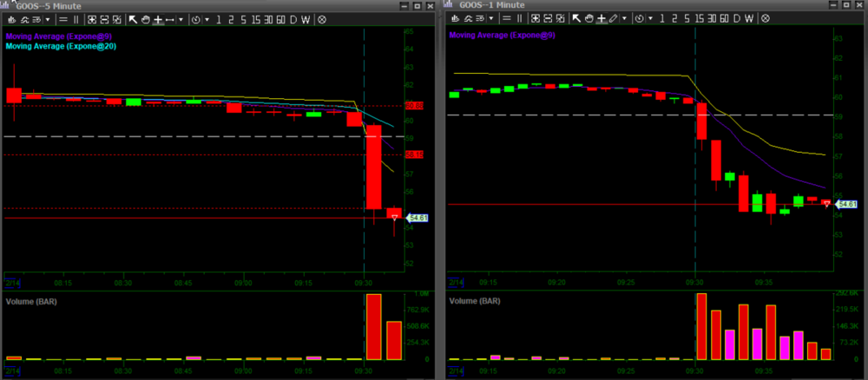
Task: Click the Moving Average (Expone@9) label in right chart
Action: pyautogui.click(x=500, y=36)
